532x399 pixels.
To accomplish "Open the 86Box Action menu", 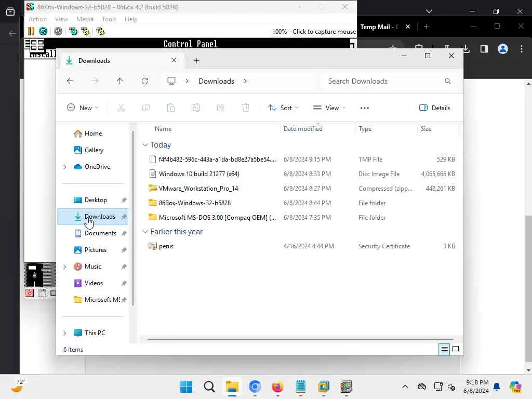I will (x=37, y=19).
